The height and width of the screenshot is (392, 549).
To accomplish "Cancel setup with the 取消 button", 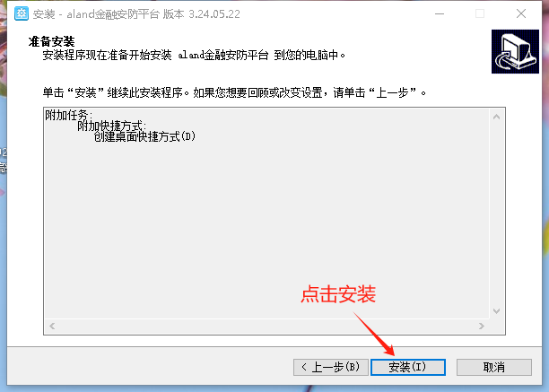I will pyautogui.click(x=494, y=367).
